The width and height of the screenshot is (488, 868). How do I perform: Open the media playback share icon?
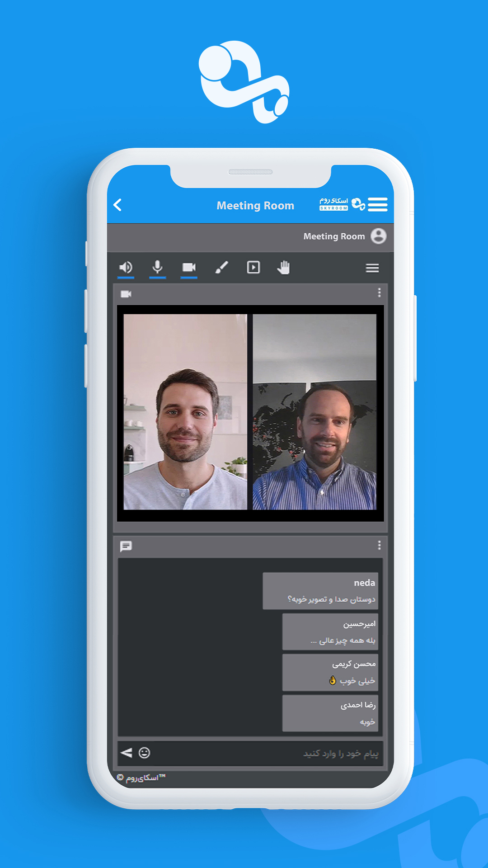pos(253,268)
